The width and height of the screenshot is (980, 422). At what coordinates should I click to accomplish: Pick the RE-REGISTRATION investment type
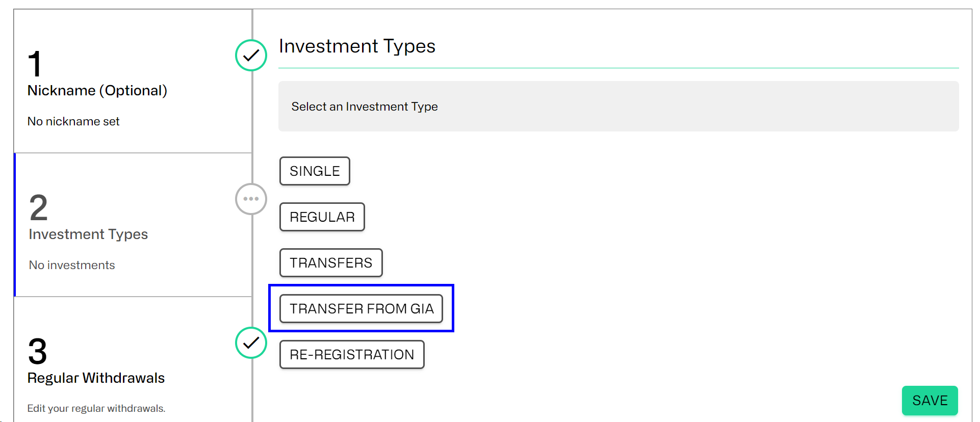click(352, 354)
